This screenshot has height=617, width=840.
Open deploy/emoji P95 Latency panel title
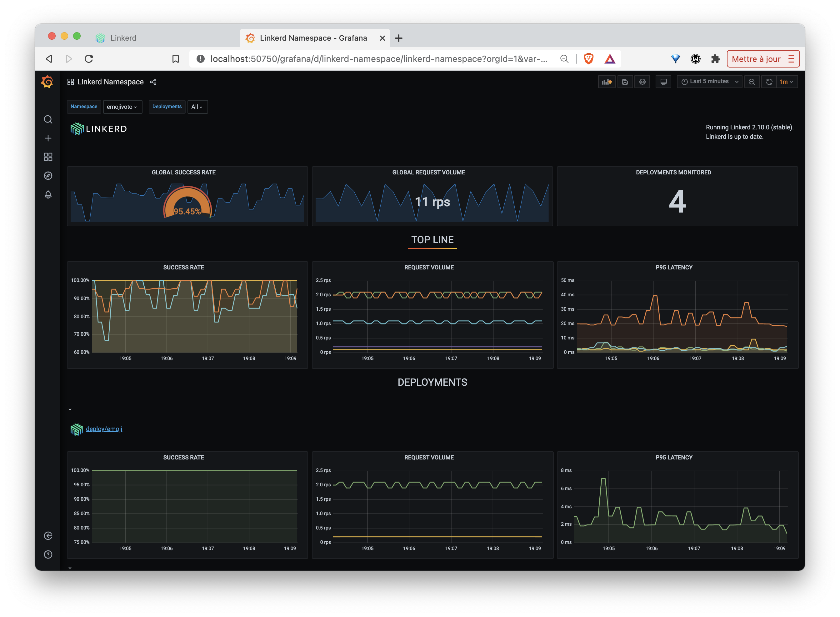673,458
